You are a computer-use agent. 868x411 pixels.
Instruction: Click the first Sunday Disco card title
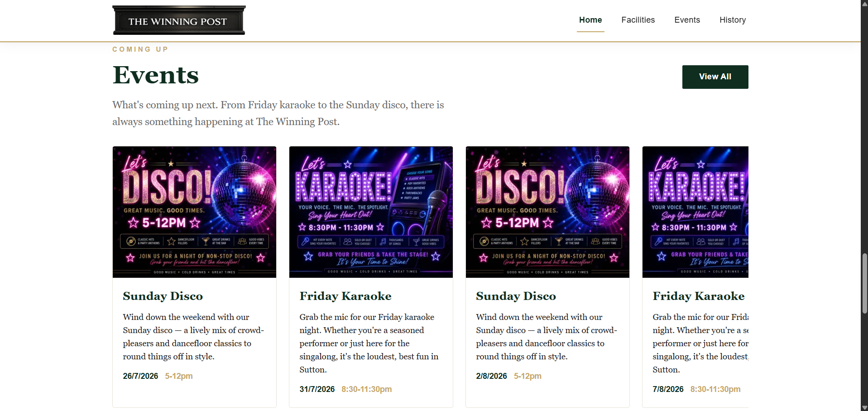pos(163,296)
